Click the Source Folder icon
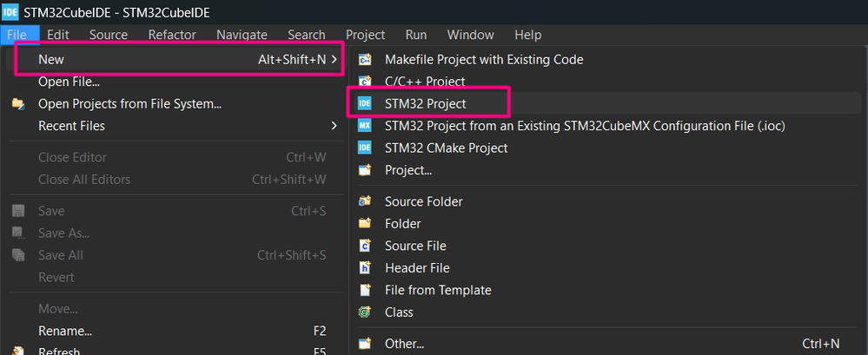868x355 pixels. [x=365, y=201]
